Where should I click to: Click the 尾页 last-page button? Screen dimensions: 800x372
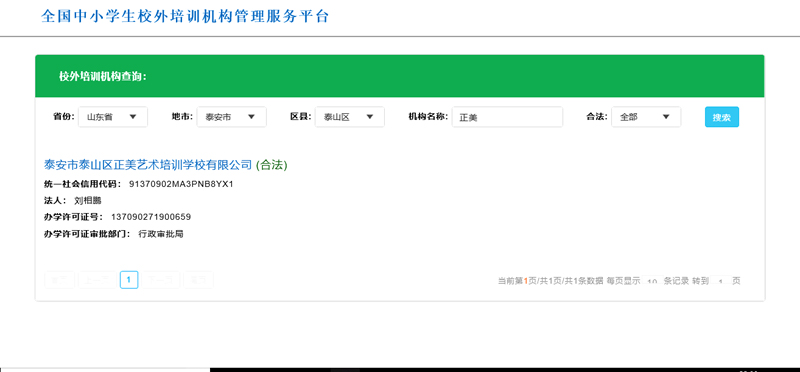(198, 280)
